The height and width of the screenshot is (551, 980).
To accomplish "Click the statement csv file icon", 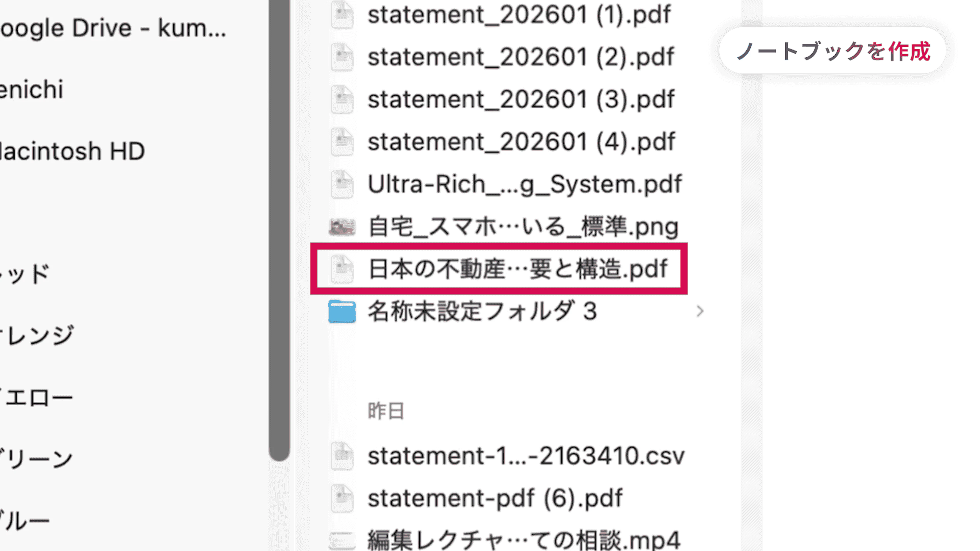I will [342, 456].
